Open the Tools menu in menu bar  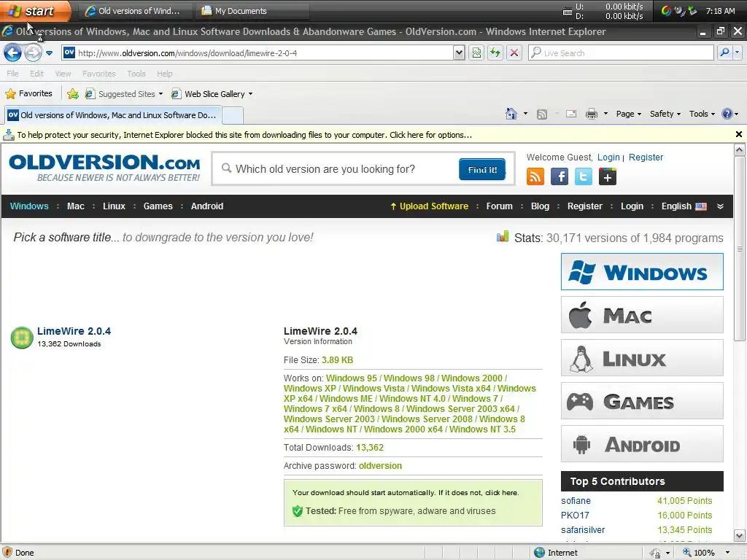[x=136, y=74]
